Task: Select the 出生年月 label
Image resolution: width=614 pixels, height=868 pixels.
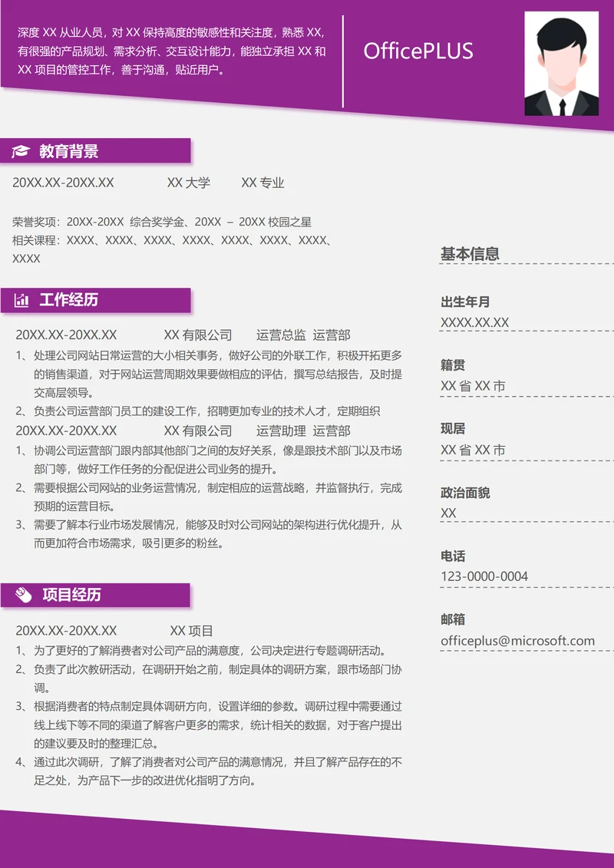Action: pos(465,302)
